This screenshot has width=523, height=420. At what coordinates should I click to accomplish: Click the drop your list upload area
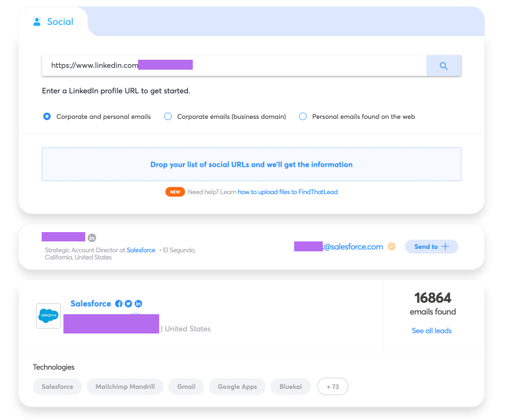[251, 164]
